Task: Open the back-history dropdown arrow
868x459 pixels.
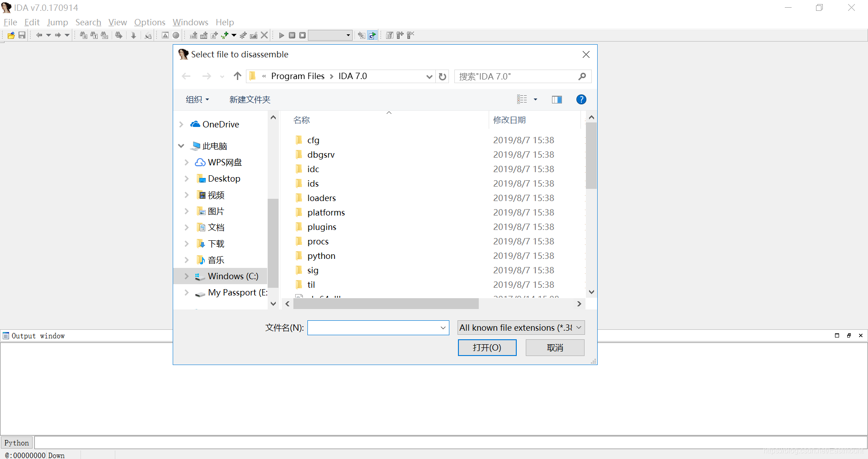Action: tap(48, 35)
